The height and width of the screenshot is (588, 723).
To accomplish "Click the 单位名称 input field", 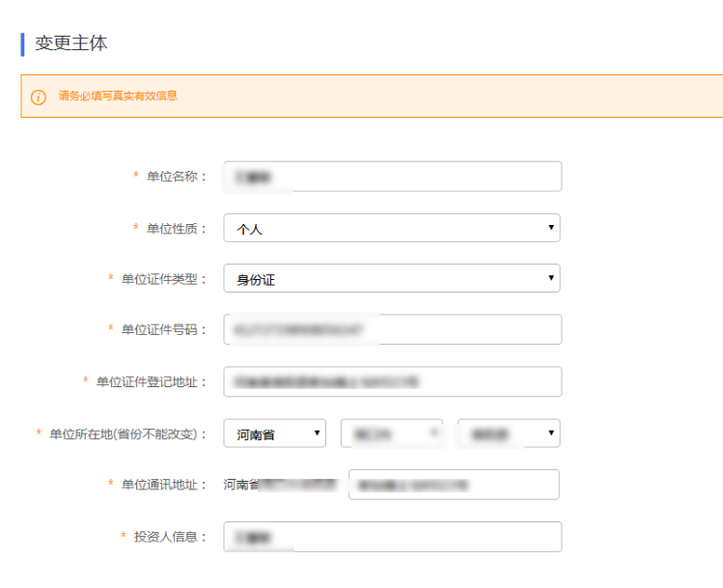I will click(392, 177).
